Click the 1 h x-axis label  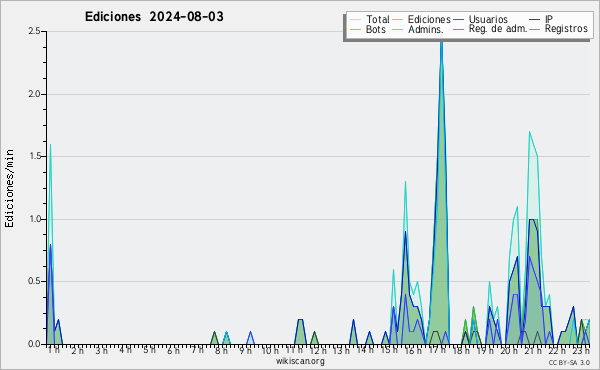coord(54,350)
